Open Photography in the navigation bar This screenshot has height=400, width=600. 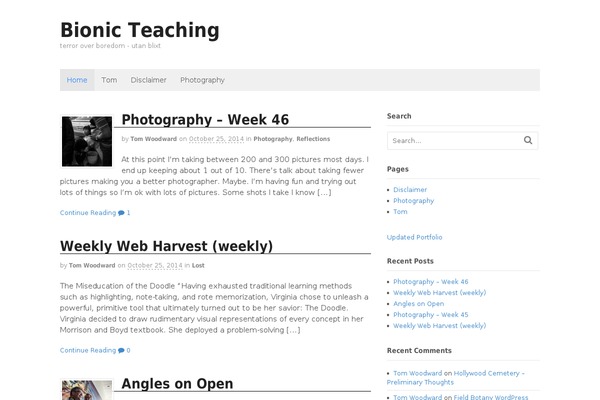coord(202,80)
